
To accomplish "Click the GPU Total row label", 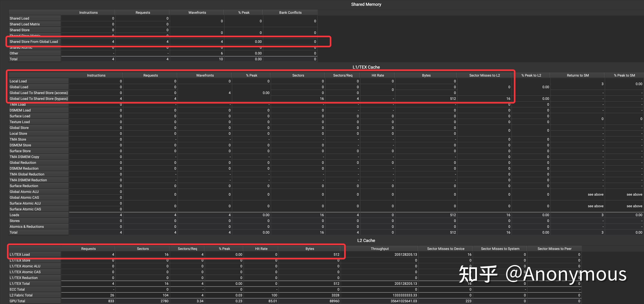I will pos(17,301).
